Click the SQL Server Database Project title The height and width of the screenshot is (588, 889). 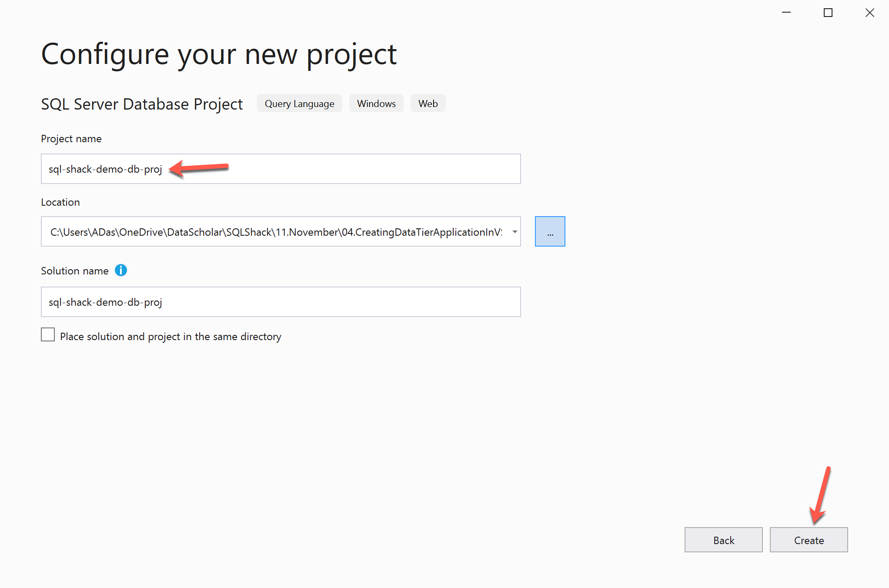pyautogui.click(x=142, y=104)
